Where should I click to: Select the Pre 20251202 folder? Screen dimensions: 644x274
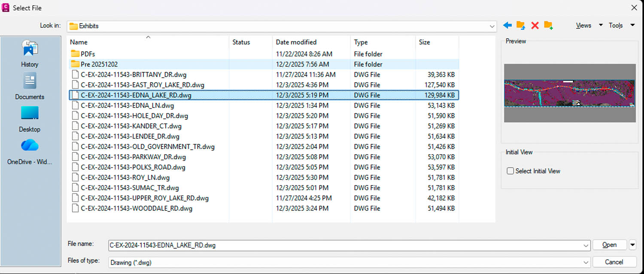(99, 64)
